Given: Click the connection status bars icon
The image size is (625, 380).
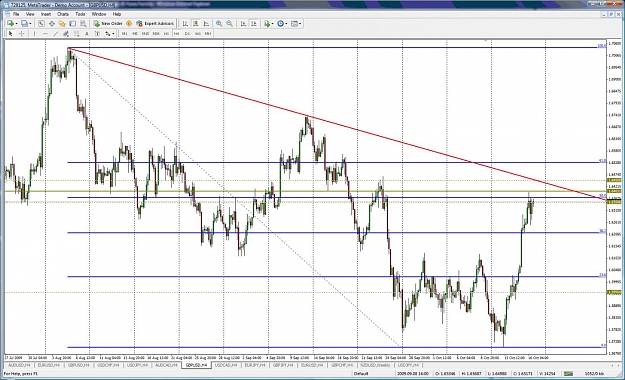Looking at the screenshot, I should 568,374.
